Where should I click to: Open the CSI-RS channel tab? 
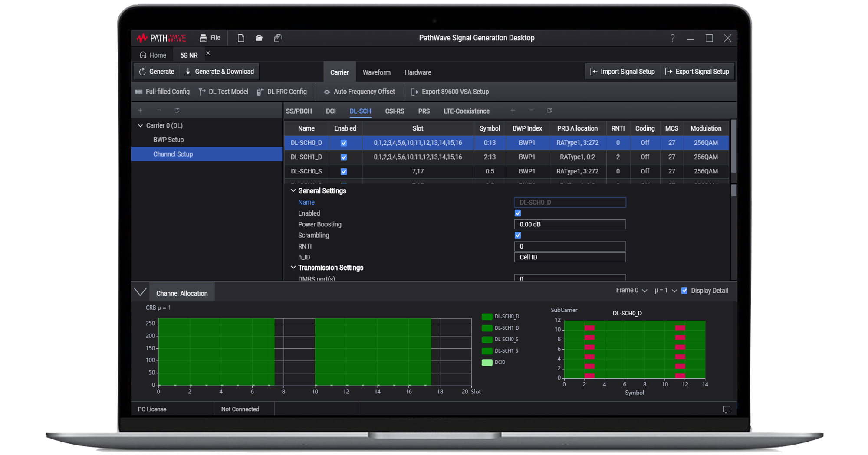click(x=394, y=111)
